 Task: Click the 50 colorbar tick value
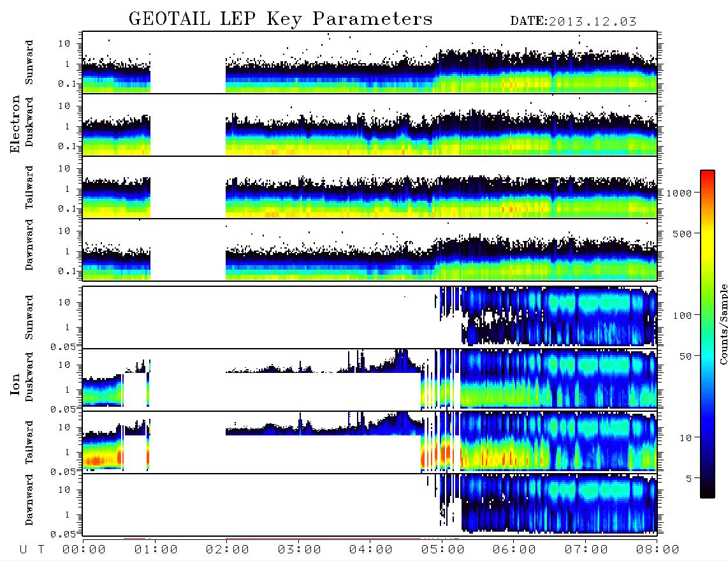(x=685, y=356)
